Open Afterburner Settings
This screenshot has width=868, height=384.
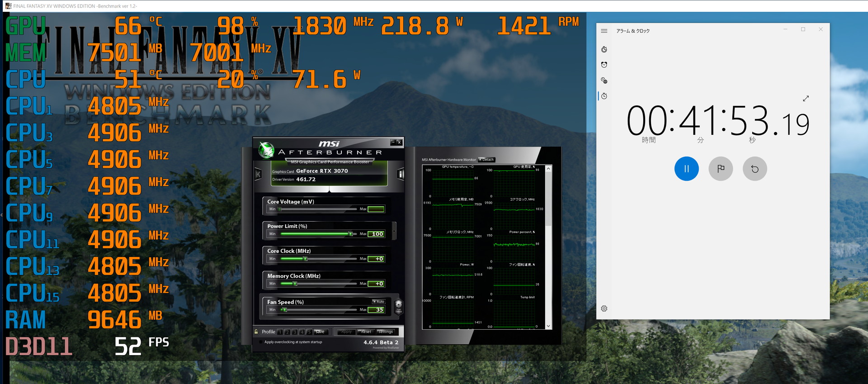(x=386, y=332)
